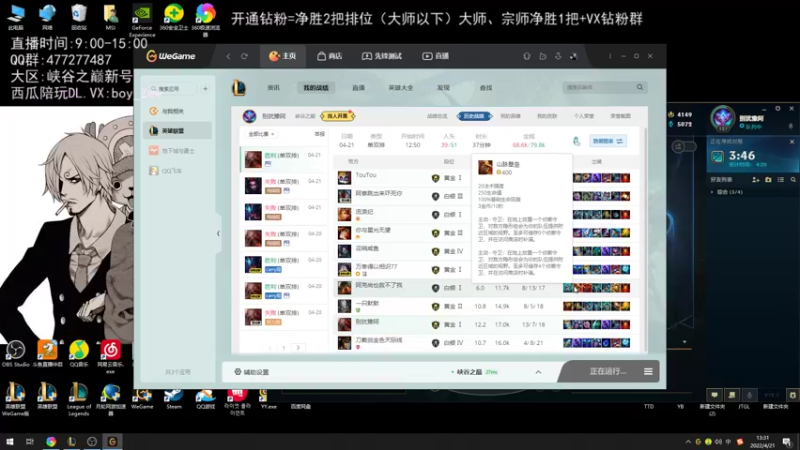This screenshot has height=450, width=800.
Task: Search friends in League client
Action: point(793,180)
